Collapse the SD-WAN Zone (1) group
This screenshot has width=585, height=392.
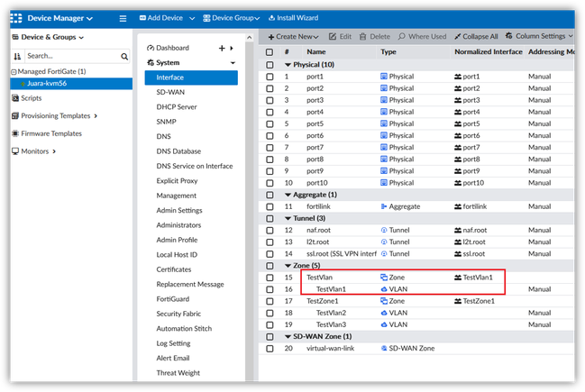tap(288, 336)
